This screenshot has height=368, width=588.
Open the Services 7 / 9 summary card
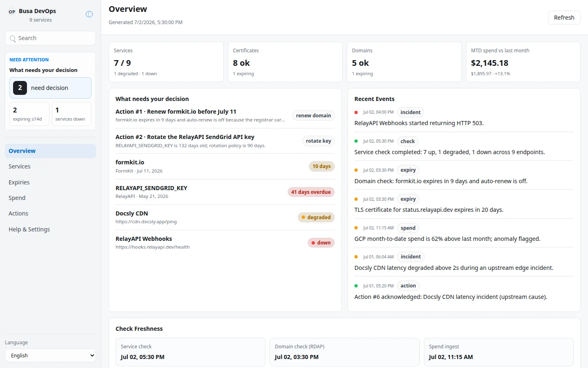coord(166,62)
